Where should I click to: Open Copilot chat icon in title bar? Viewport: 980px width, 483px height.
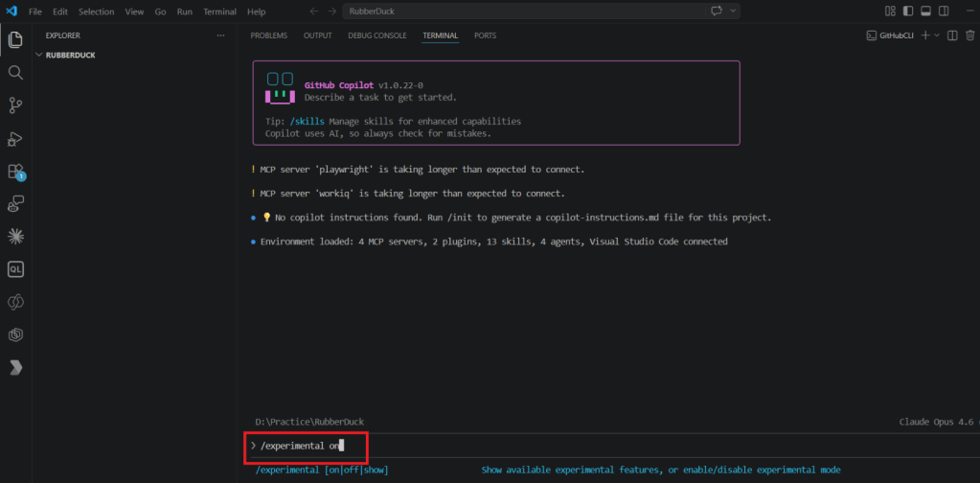tap(716, 11)
